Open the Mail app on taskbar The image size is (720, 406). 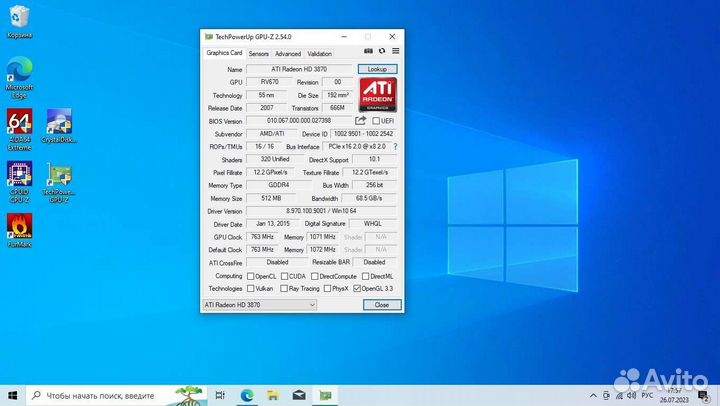point(299,395)
